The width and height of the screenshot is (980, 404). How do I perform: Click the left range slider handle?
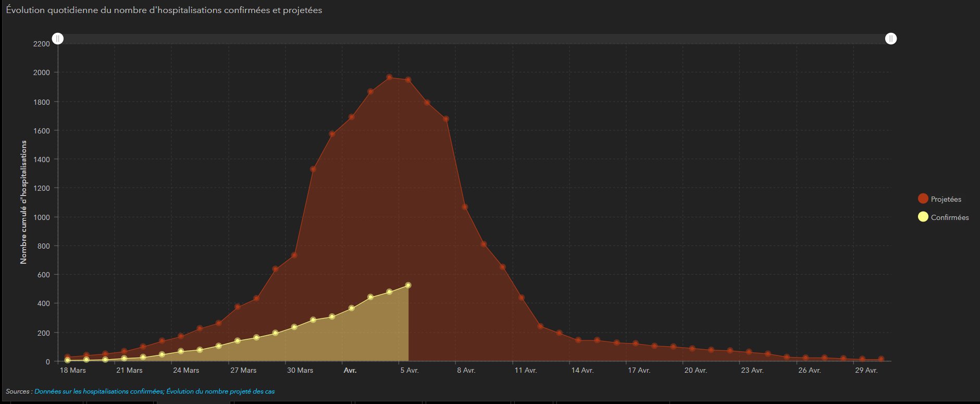58,39
